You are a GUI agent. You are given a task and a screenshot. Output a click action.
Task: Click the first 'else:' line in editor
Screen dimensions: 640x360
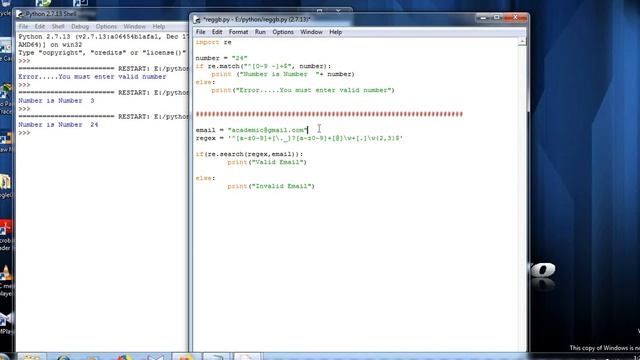coord(205,82)
